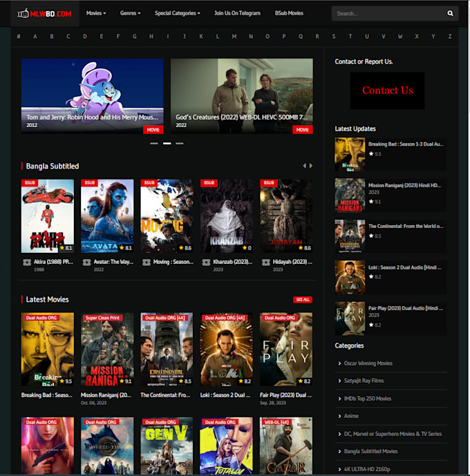Go to previous Bangla Subtitled slide arrow

(304, 166)
